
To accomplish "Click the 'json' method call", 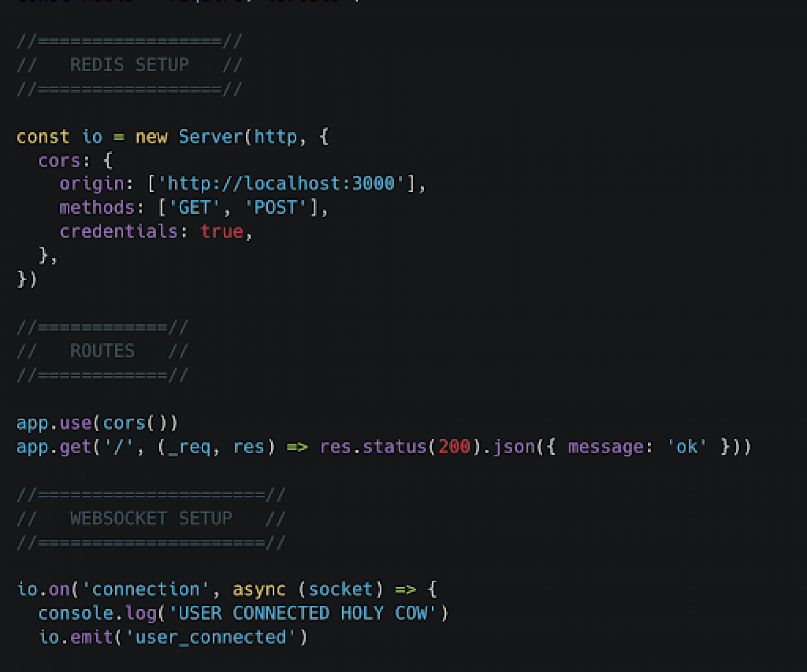I will 514,447.
